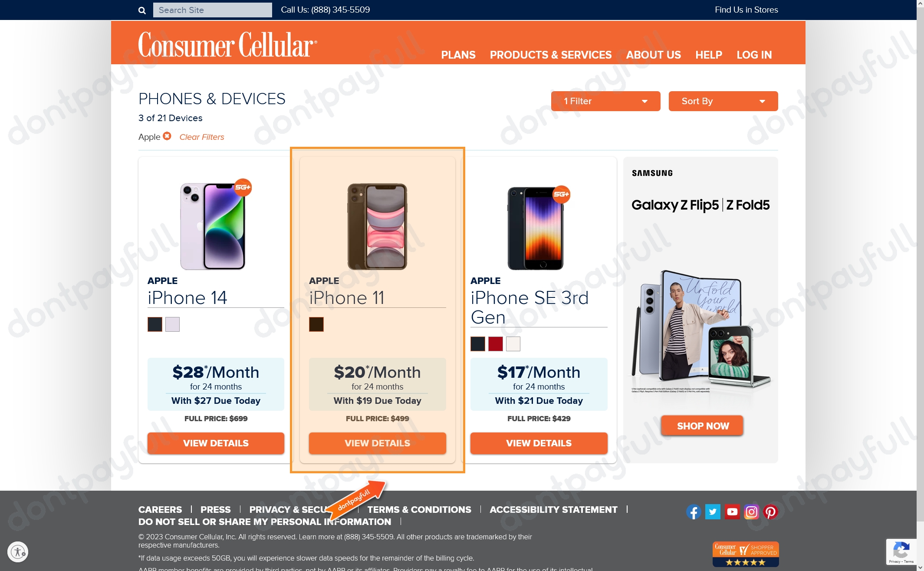
Task: Open the PLANS menu item
Action: pyautogui.click(x=458, y=55)
